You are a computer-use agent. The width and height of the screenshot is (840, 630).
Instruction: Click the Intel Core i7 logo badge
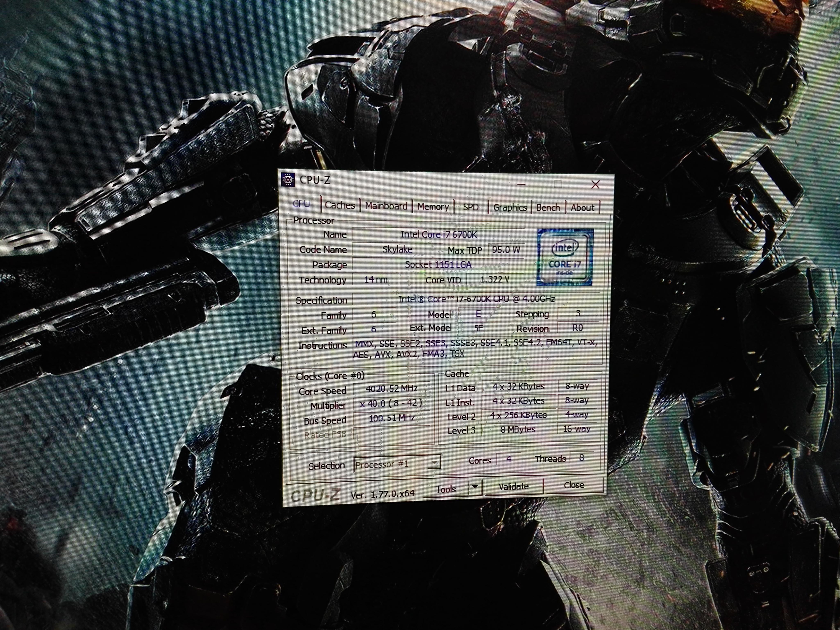click(x=565, y=257)
